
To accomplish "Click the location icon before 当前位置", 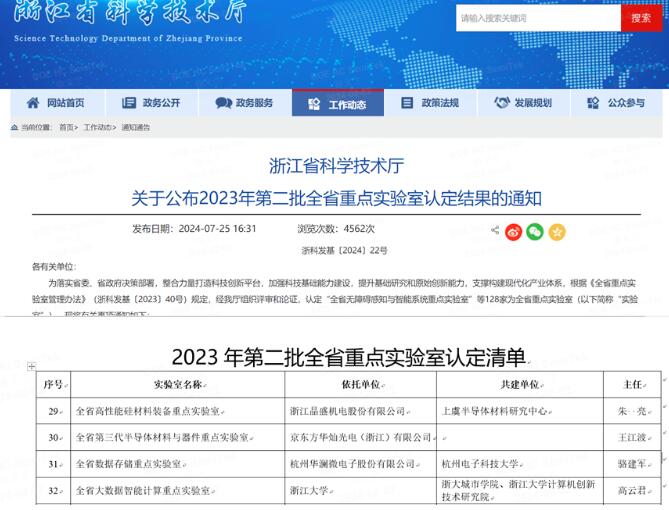I will [x=14, y=128].
